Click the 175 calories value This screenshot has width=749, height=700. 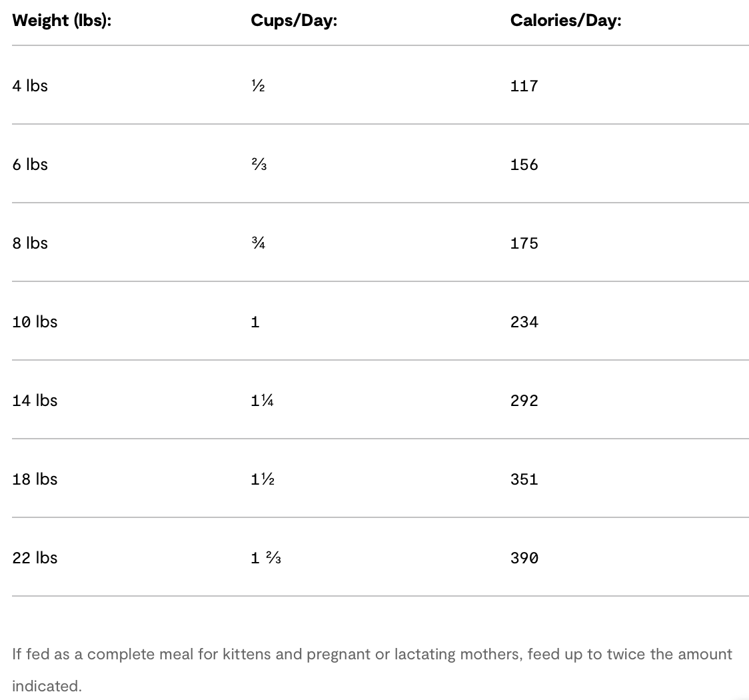(x=524, y=243)
